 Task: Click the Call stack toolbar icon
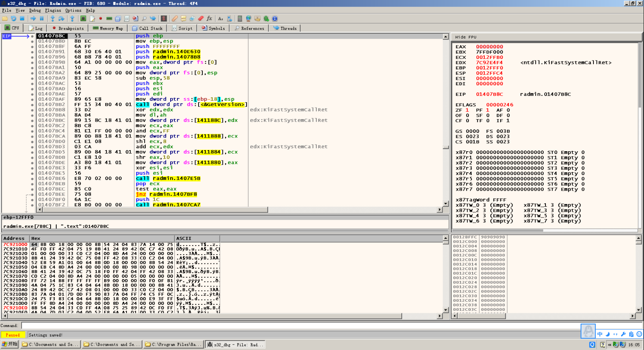tap(118, 18)
